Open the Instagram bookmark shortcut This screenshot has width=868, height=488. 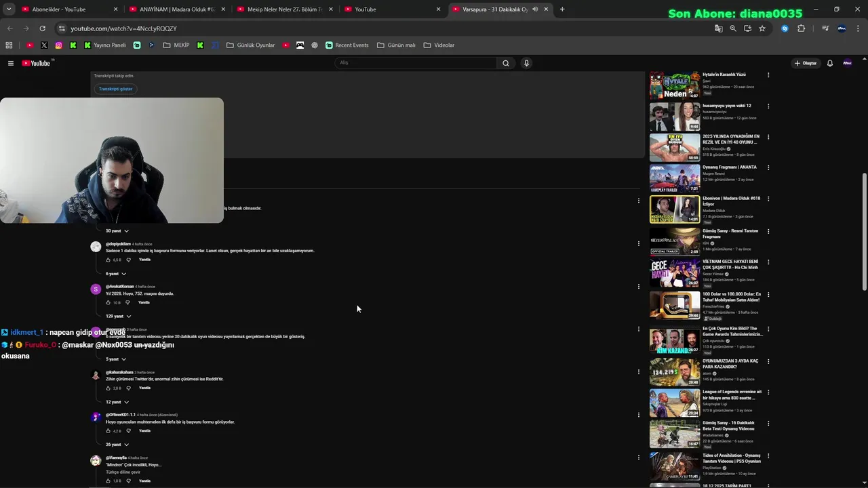(x=58, y=45)
